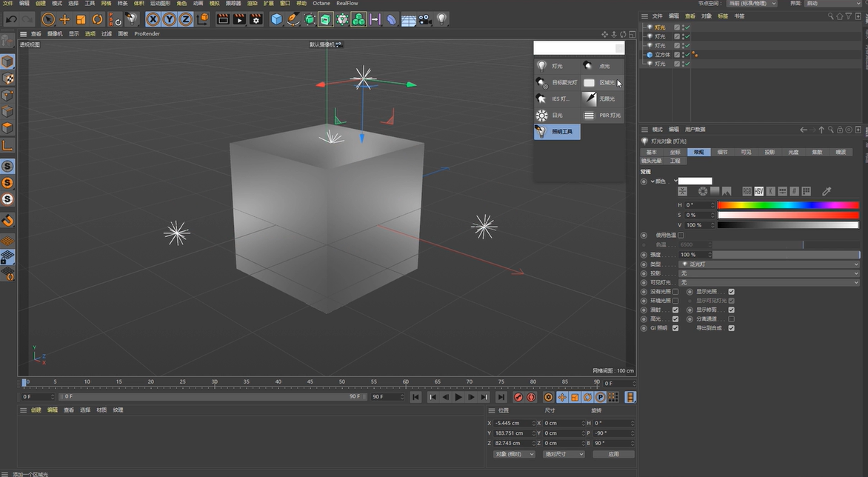
Task: Click the play button in the timeline
Action: click(458, 396)
